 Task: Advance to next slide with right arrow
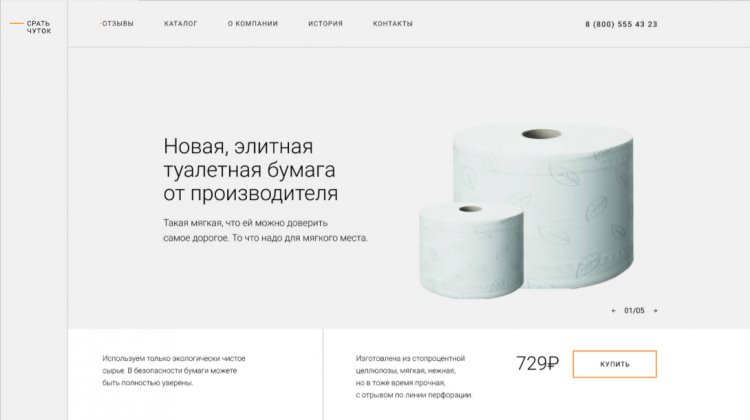click(655, 311)
